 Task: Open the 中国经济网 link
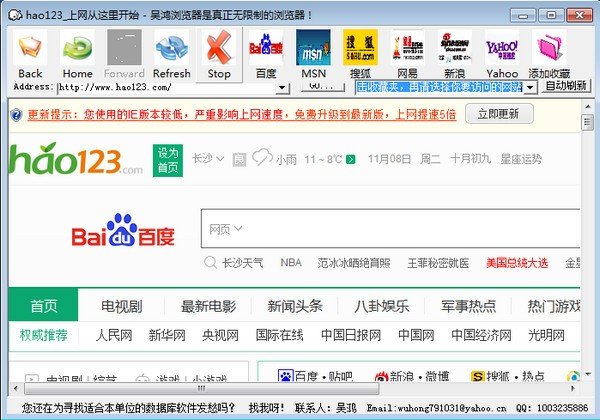[x=481, y=335]
